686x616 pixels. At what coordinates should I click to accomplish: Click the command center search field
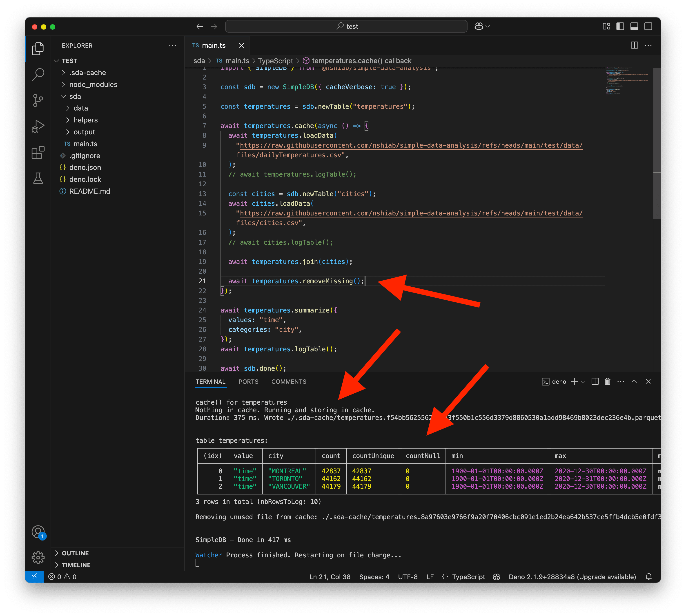click(346, 27)
